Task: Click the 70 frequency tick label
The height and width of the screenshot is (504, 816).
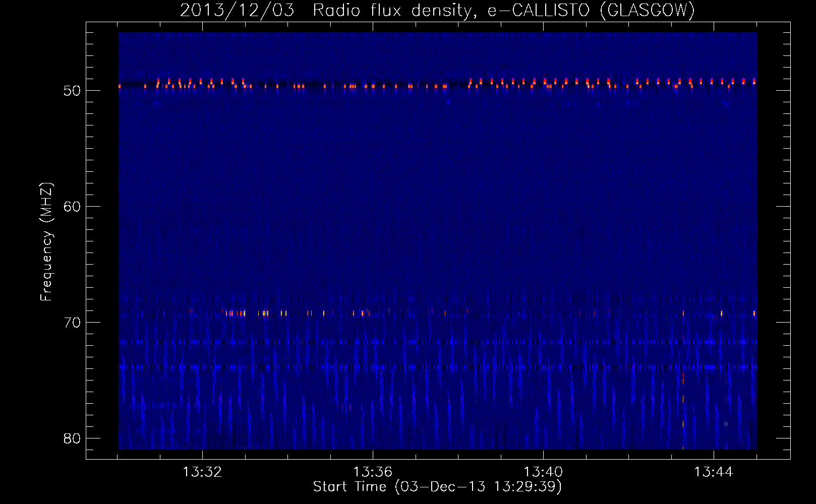Action: (x=72, y=323)
